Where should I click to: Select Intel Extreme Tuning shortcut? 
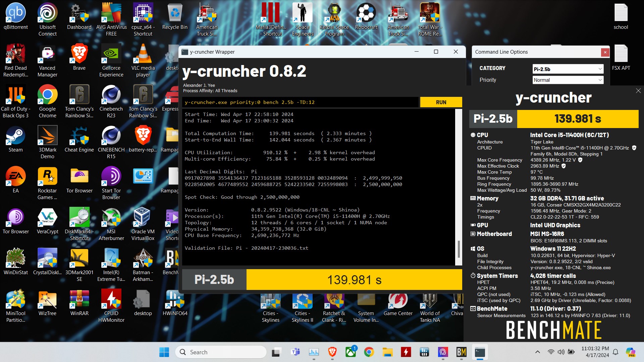point(111,265)
